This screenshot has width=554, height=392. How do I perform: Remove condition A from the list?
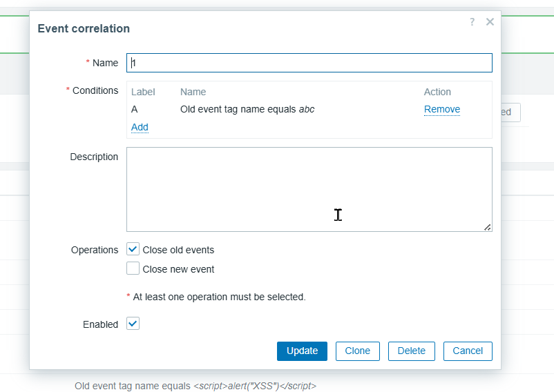(x=441, y=109)
